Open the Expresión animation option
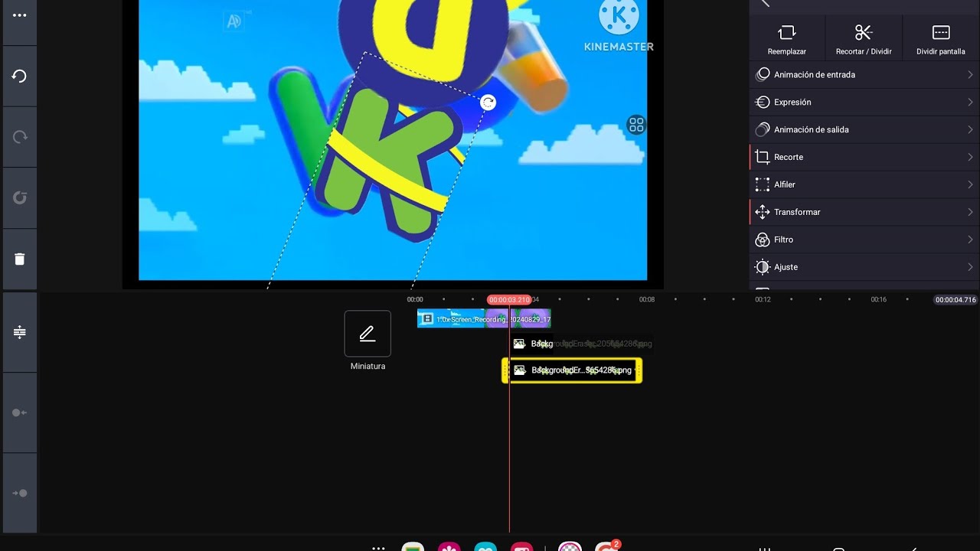This screenshot has width=980, height=551. tap(864, 102)
